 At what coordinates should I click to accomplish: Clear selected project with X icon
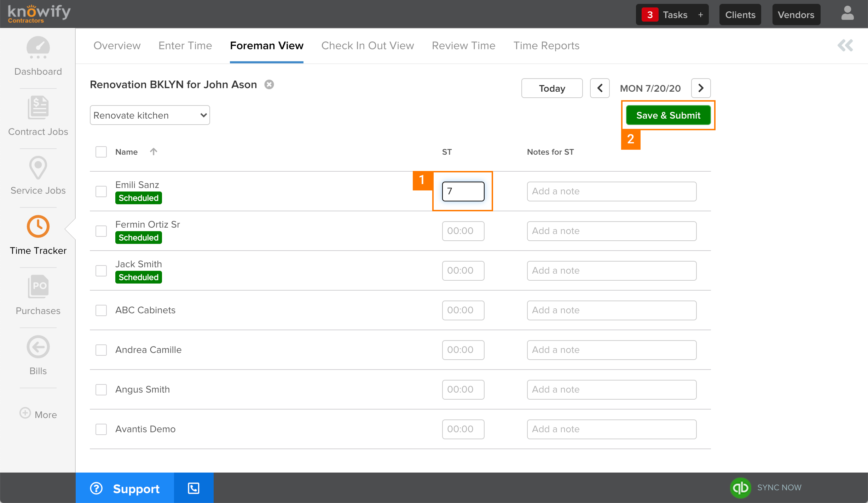coord(269,85)
